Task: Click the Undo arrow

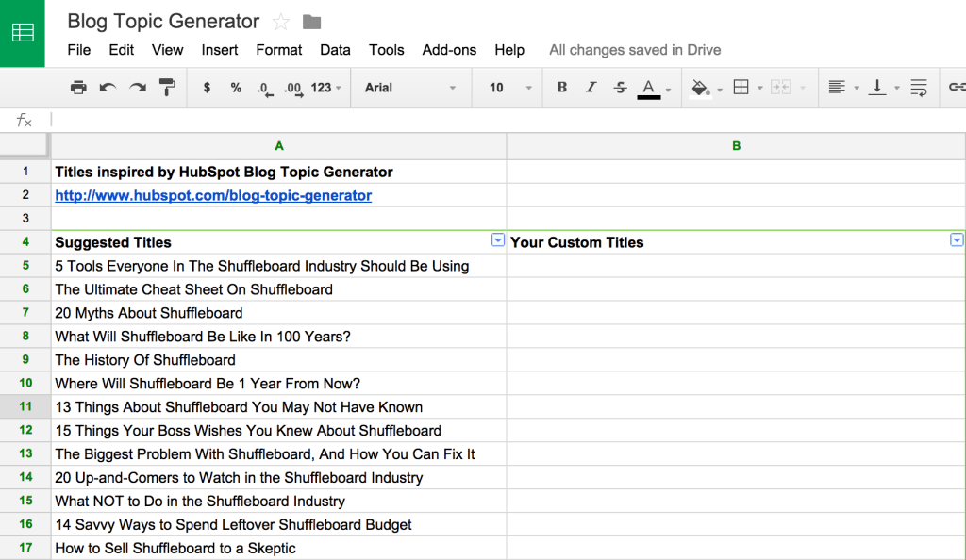Action: pos(108,88)
